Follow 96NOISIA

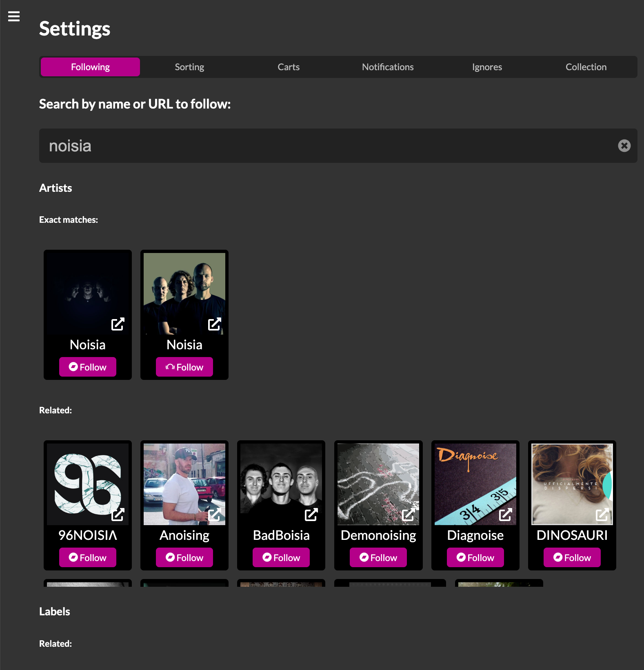pos(88,557)
